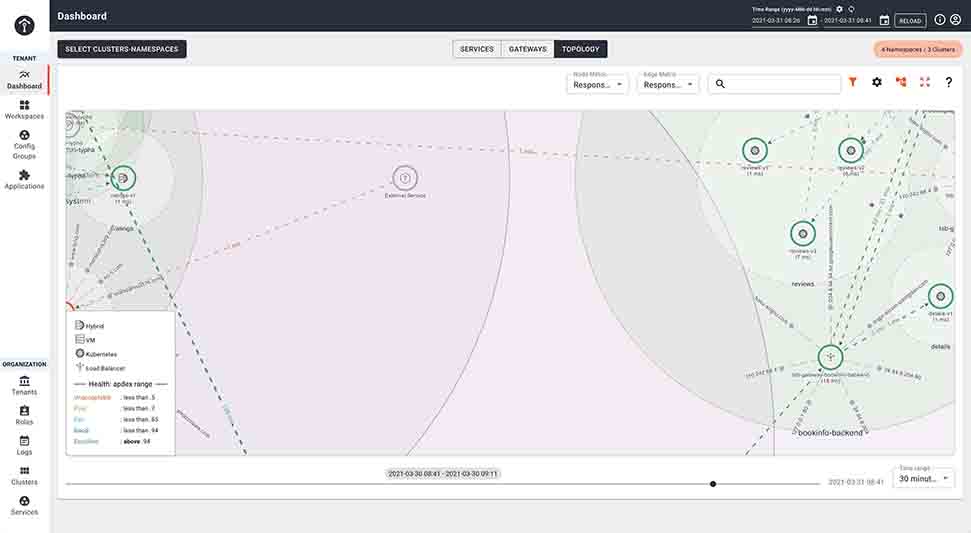Click the start date-time field in header

pos(776,20)
